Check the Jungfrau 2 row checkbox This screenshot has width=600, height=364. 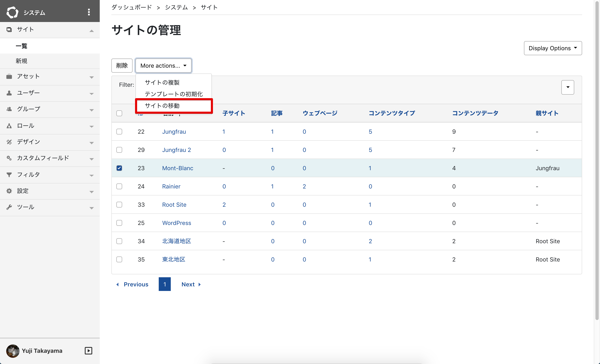click(119, 150)
